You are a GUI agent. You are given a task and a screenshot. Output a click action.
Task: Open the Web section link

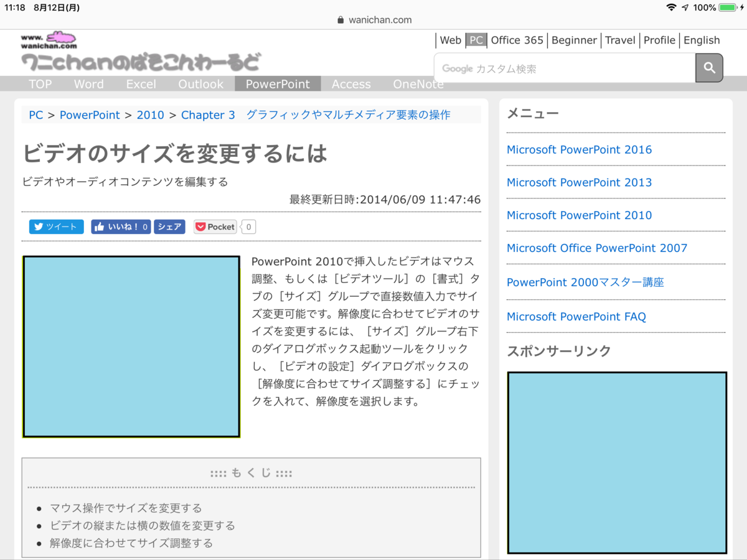[450, 40]
